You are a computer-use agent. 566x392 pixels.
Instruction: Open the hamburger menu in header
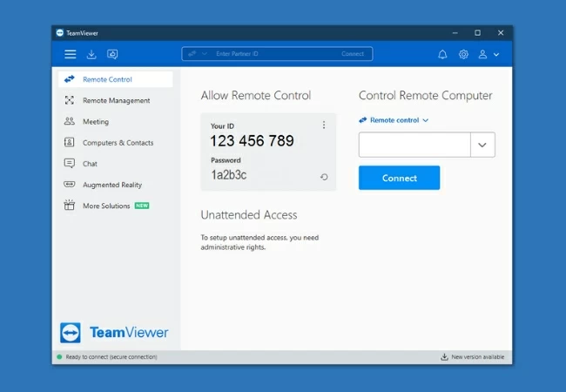71,54
